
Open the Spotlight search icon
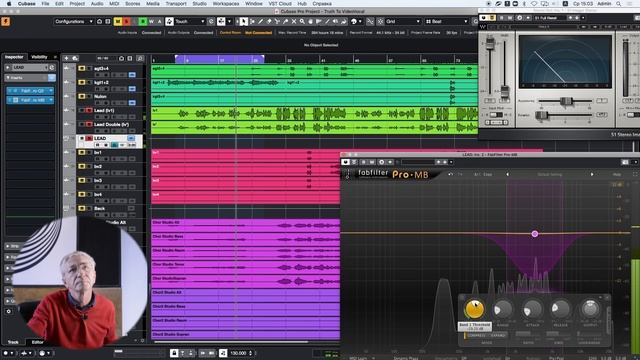pos(619,4)
